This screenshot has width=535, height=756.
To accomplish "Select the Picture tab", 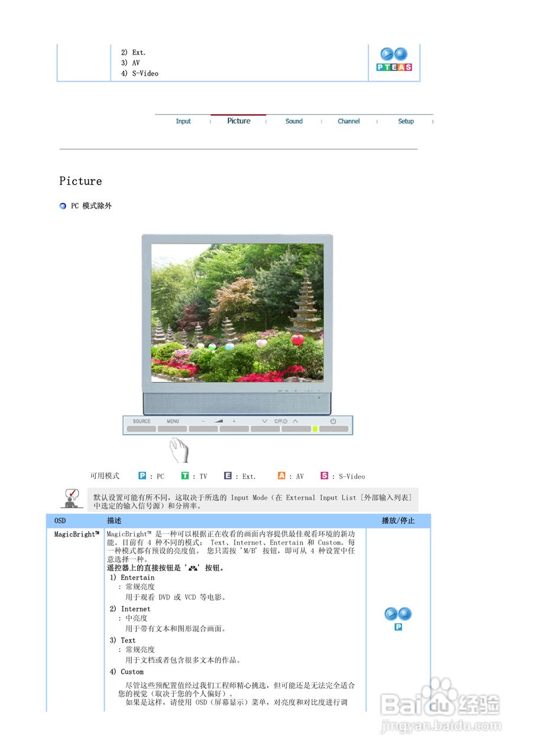I will coord(239,120).
